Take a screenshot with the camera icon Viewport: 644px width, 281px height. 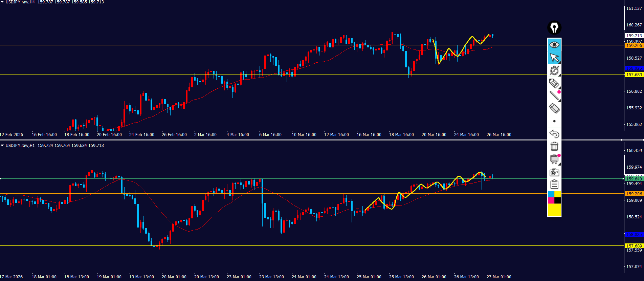(554, 172)
